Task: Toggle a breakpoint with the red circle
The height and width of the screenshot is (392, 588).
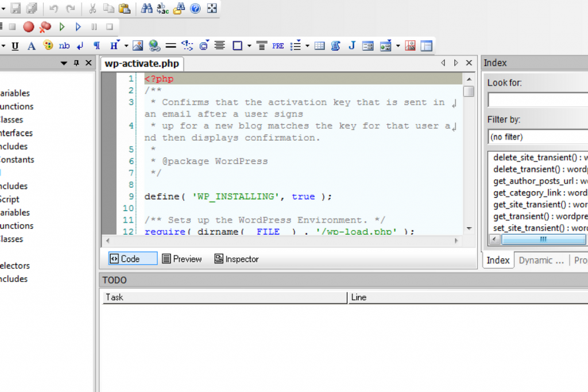Action: 28,26
